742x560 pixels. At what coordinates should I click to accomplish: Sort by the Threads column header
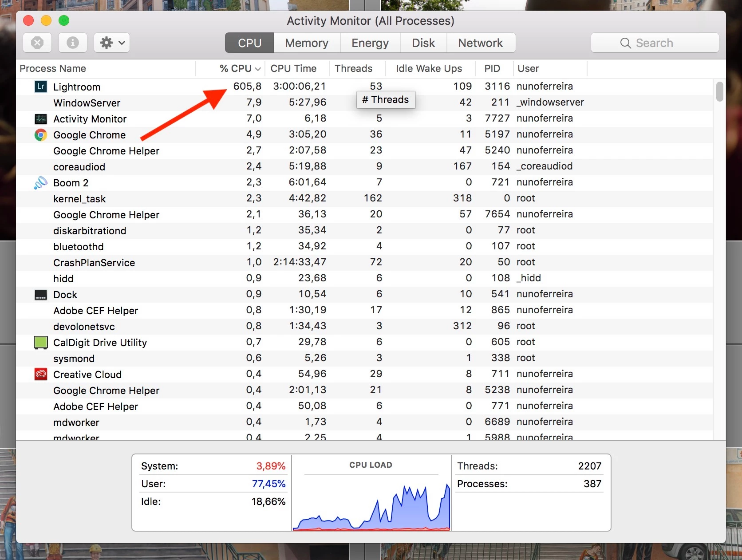point(358,68)
